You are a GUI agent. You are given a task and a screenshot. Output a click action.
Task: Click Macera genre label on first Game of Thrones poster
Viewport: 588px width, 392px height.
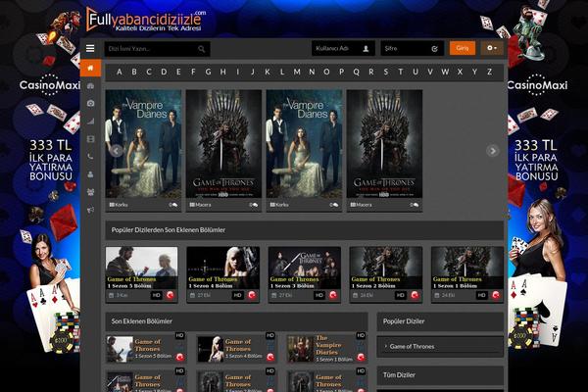pos(200,205)
